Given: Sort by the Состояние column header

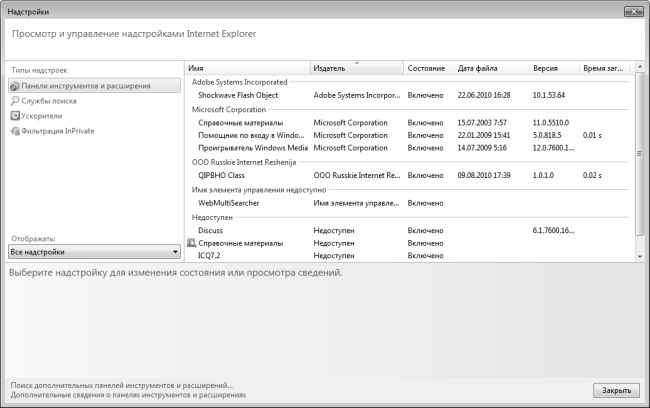Looking at the screenshot, I should [429, 68].
